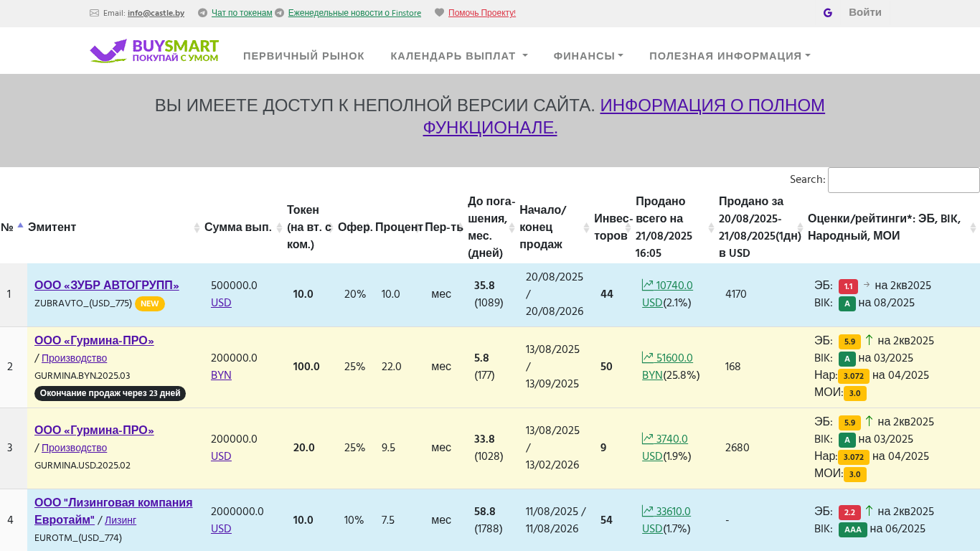Open Первичный рынок menu item
This screenshot has width=980, height=551.
[303, 56]
